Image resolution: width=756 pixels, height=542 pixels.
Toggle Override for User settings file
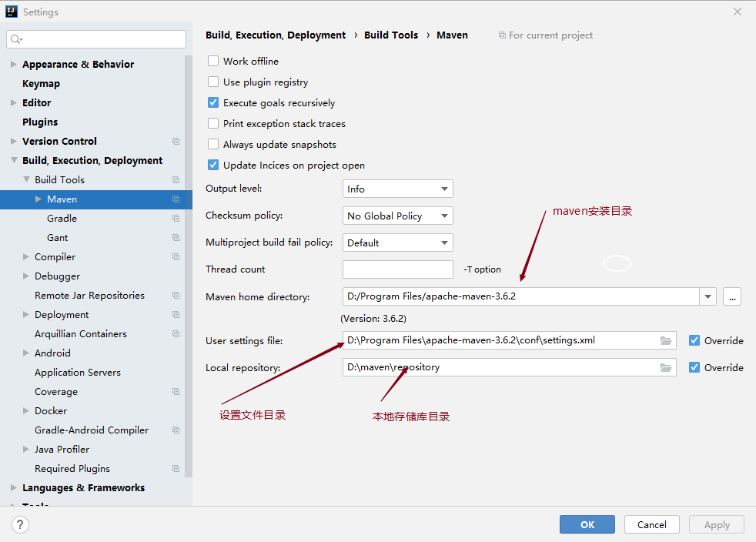(x=694, y=340)
